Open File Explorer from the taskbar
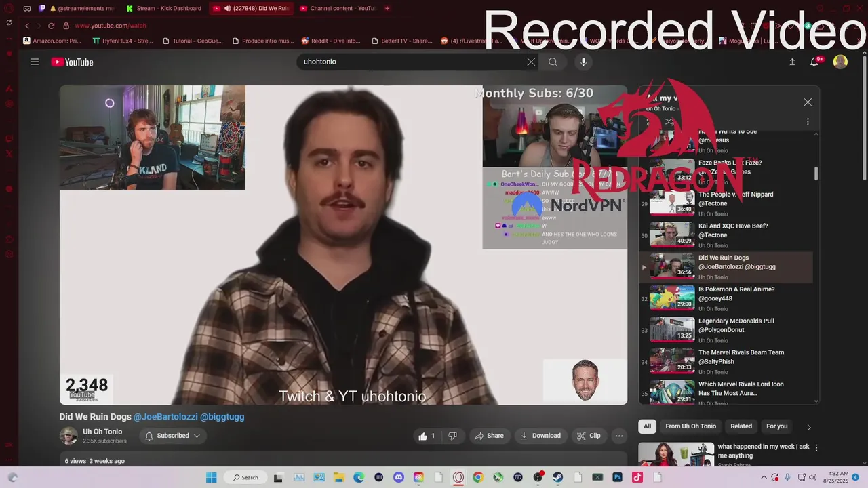This screenshot has height=488, width=868. (338, 477)
